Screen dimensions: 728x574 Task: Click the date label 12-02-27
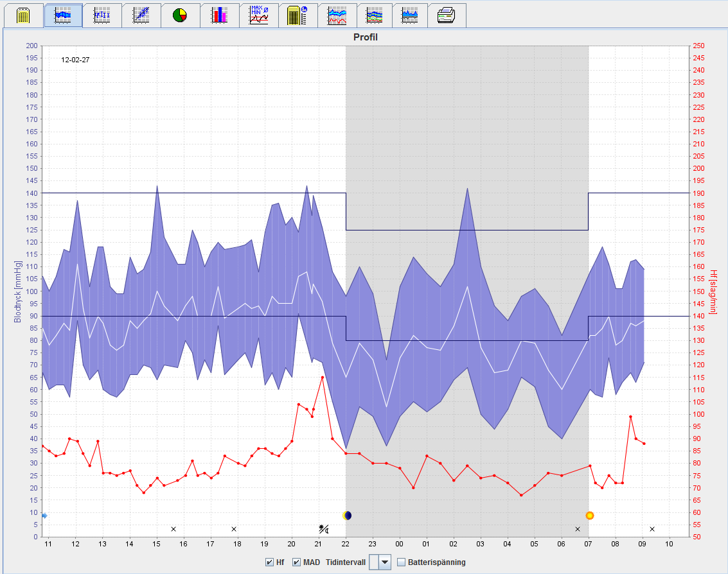75,60
